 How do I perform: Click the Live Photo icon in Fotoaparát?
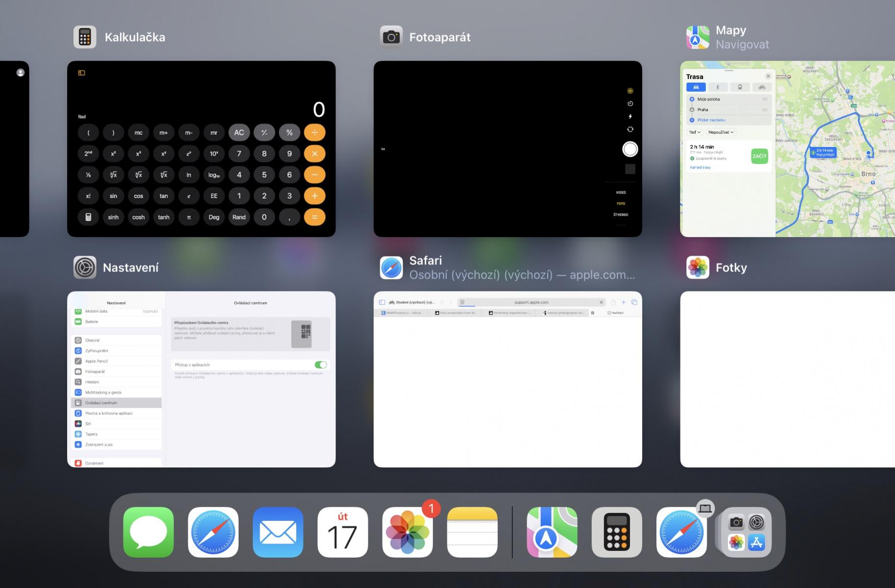coord(630,91)
